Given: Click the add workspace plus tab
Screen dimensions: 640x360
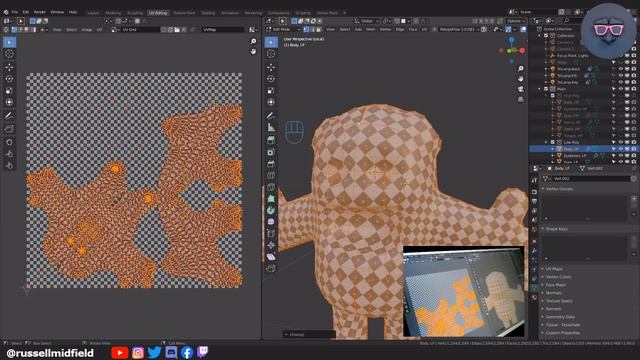Looking at the screenshot, I should (344, 13).
